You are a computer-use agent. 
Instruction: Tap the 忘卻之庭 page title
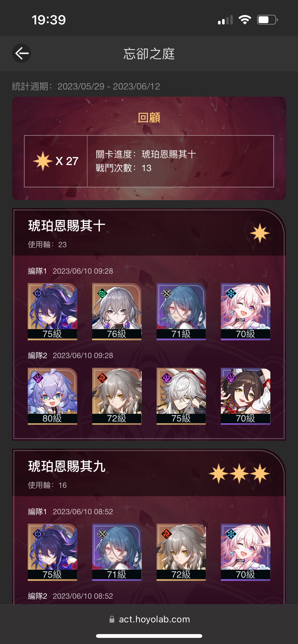[149, 54]
